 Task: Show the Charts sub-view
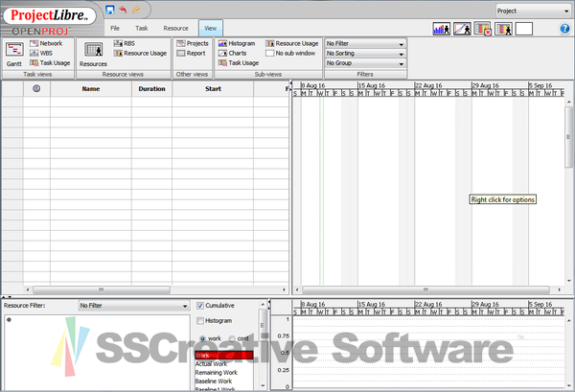(232, 53)
